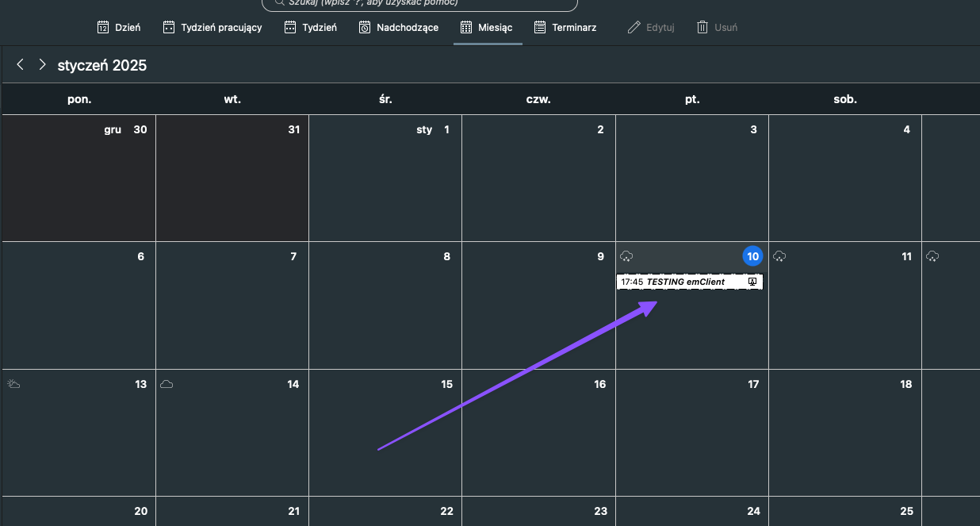Screen dimensions: 980x526
Task: Select the day cell for January 22
Action: [385, 512]
